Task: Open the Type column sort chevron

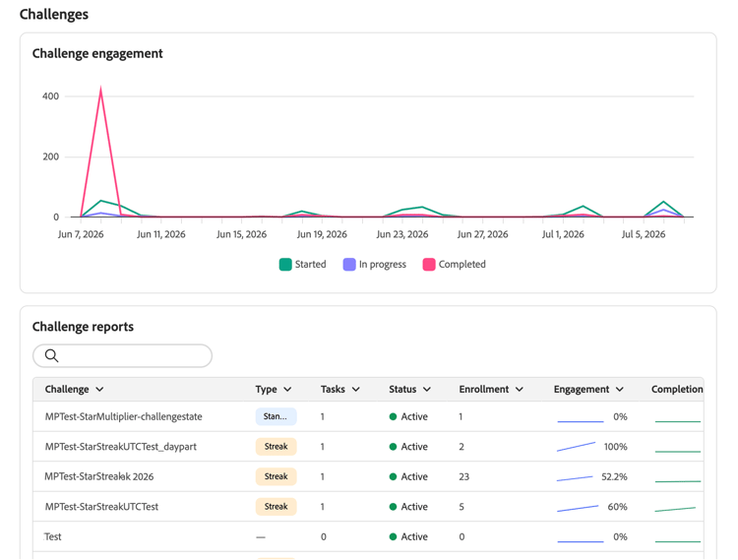Action: tap(287, 390)
